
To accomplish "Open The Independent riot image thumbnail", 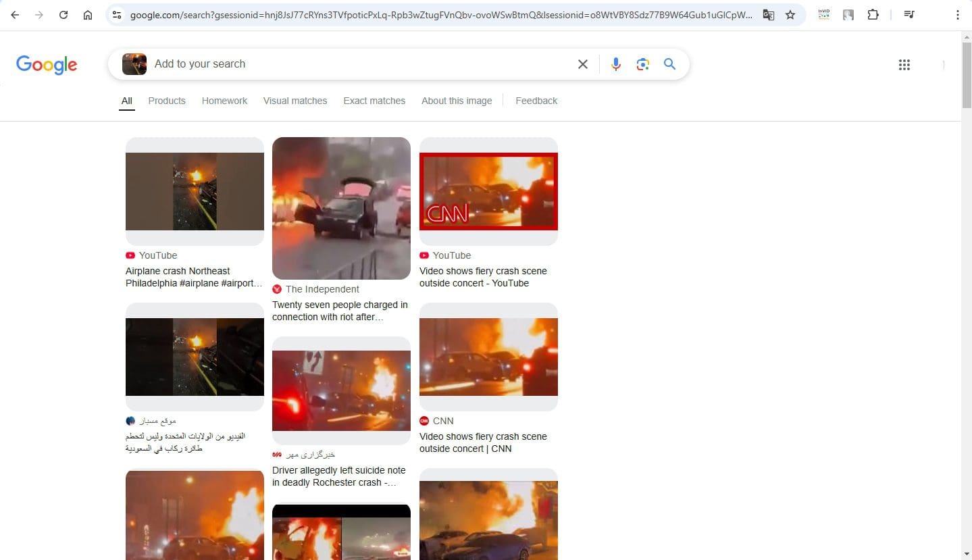I will tap(341, 208).
